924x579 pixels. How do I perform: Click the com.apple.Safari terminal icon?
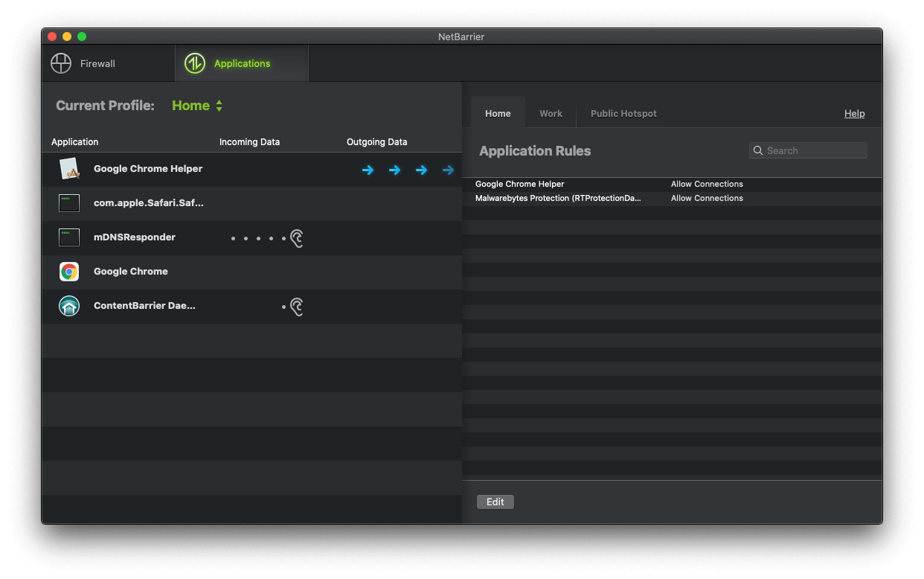pos(69,203)
